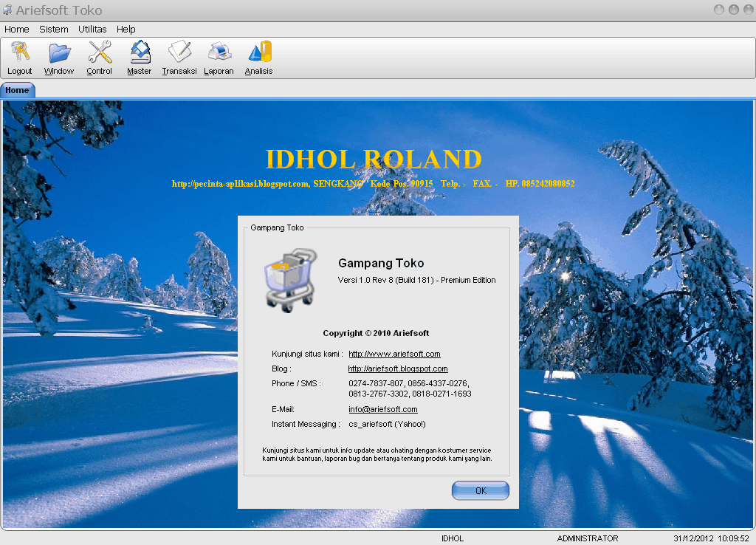Click the Ariefsoft Toko title bar icon
756x545 pixels.
coord(7,10)
